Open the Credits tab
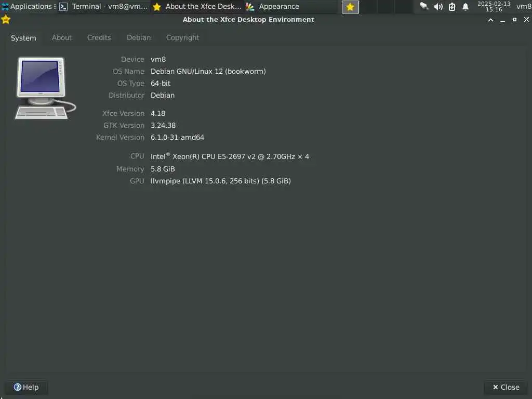 pyautogui.click(x=99, y=37)
